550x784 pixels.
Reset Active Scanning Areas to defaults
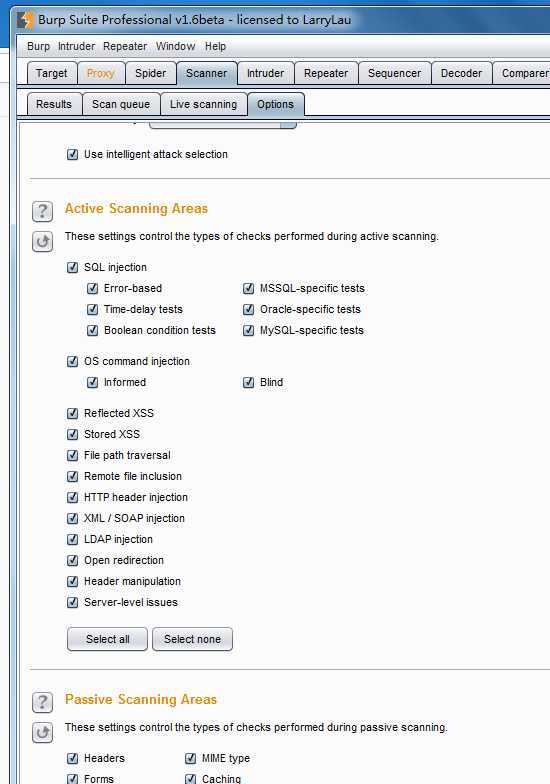(42, 242)
